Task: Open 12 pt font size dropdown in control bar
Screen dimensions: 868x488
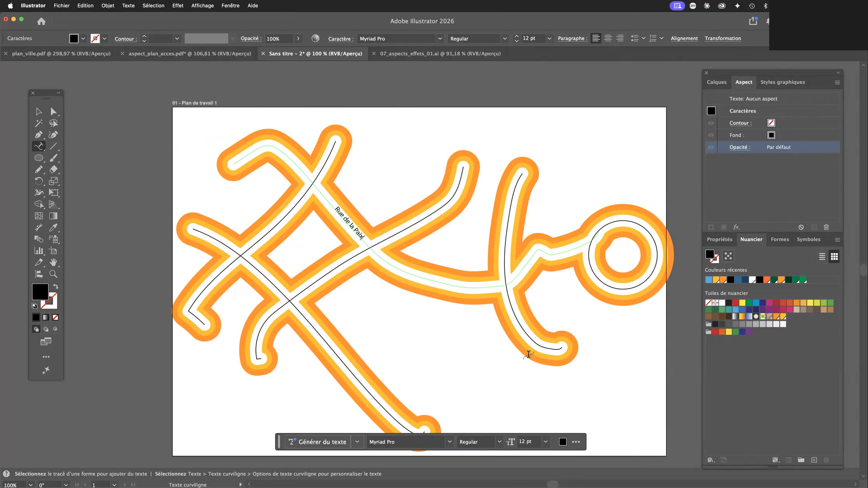Action: click(549, 39)
